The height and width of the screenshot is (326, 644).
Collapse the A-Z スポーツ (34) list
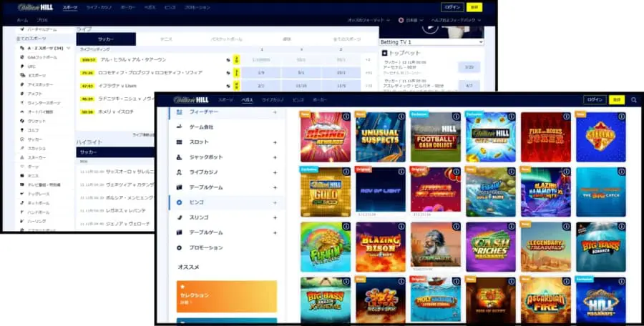(x=68, y=48)
